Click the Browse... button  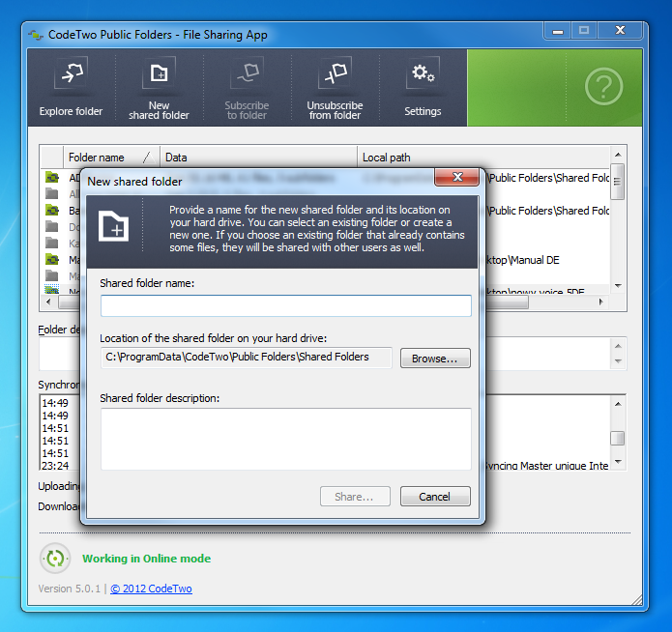pos(435,359)
